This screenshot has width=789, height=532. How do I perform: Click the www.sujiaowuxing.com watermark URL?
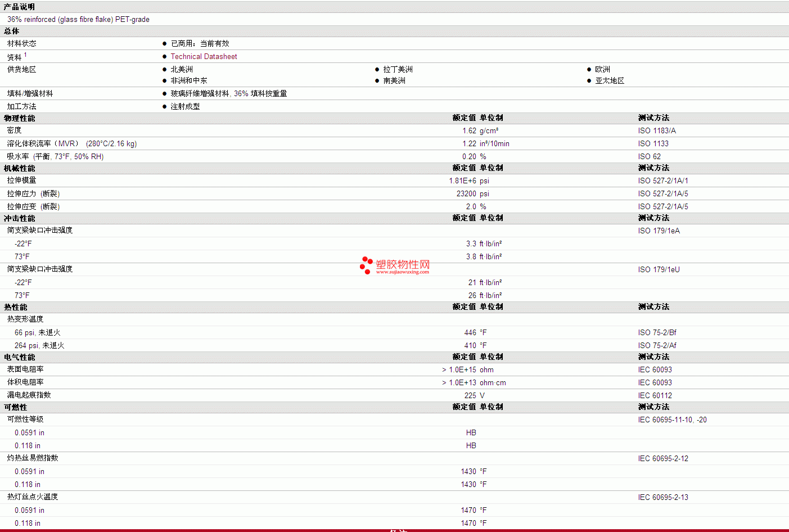402,272
